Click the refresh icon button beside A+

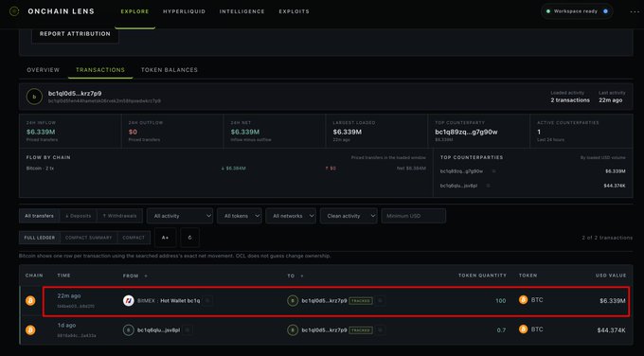tap(189, 238)
